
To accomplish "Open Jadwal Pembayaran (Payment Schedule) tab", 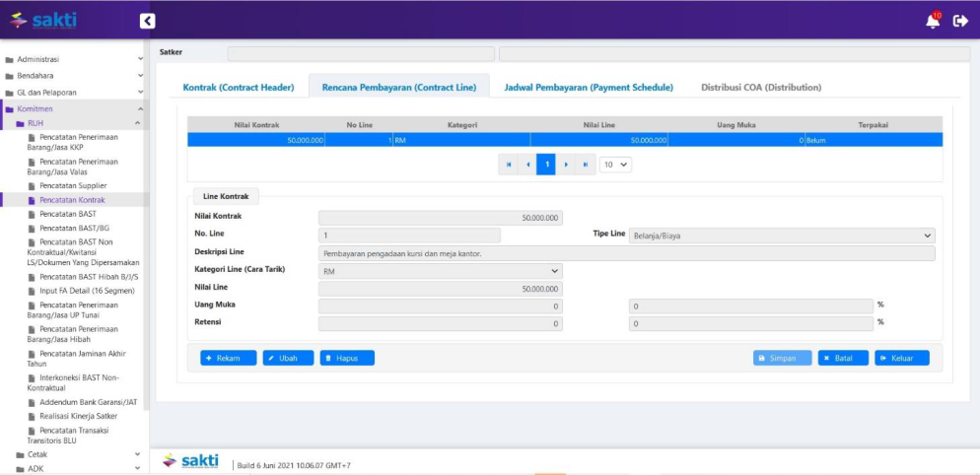I will 589,87.
